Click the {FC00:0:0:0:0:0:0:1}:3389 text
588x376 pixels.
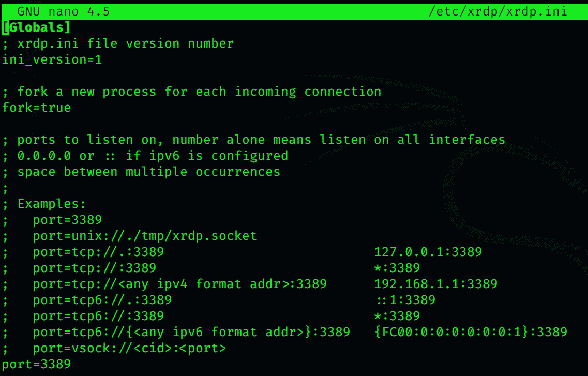471,332
